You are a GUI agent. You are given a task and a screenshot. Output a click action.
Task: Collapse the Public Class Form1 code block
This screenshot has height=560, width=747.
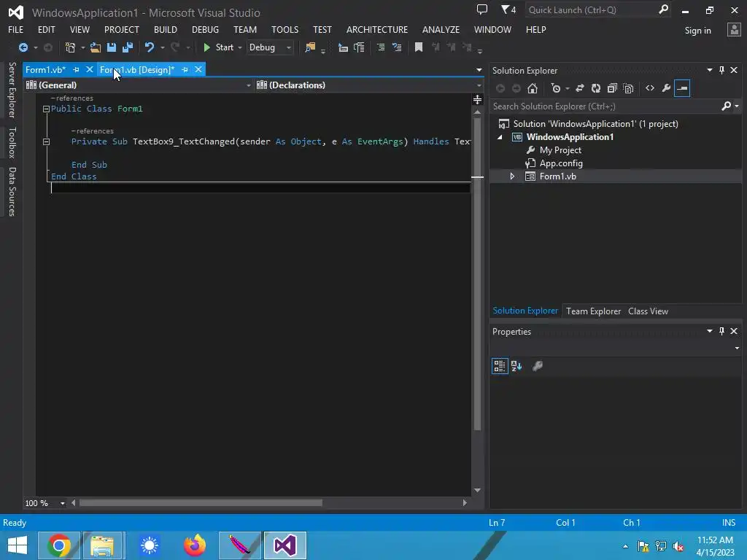tap(46, 109)
